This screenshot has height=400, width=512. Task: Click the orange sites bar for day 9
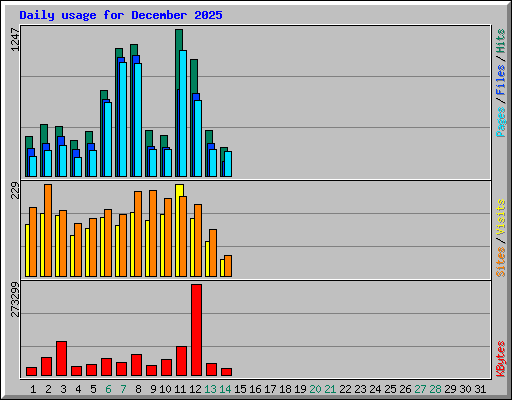pos(153,233)
